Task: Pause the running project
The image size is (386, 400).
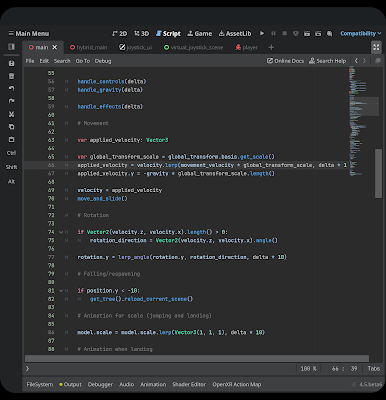Action: (x=273, y=33)
